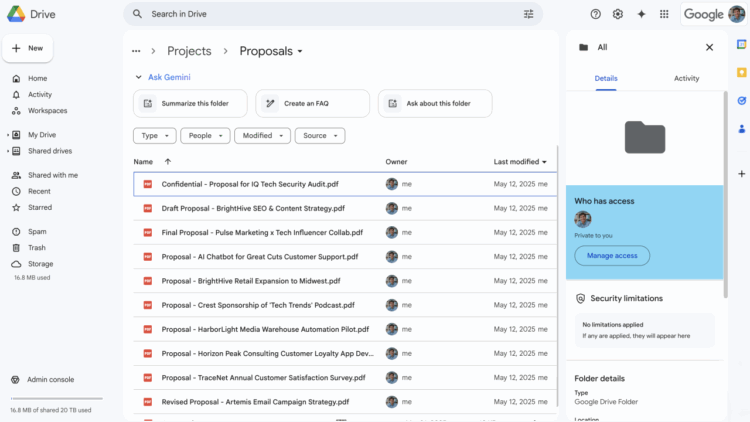The image size is (750, 422).
Task: Click the folder thumbnail in details panel
Action: pyautogui.click(x=645, y=137)
